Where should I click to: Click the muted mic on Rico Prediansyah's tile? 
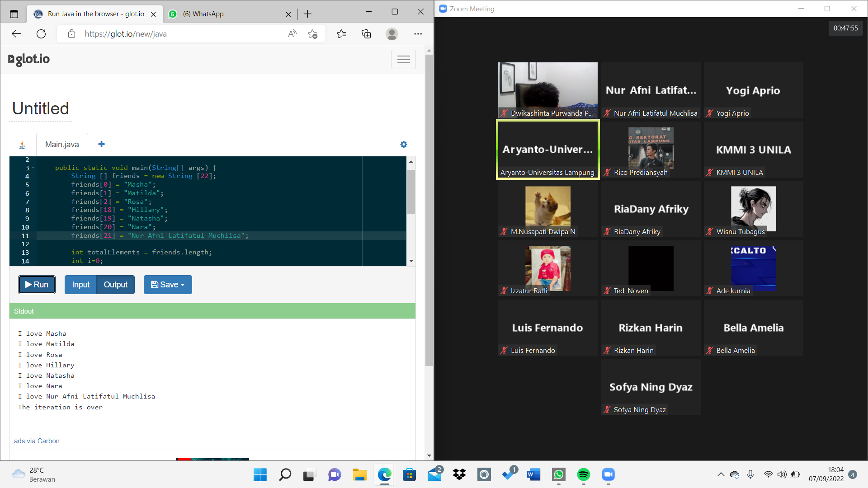[608, 172]
